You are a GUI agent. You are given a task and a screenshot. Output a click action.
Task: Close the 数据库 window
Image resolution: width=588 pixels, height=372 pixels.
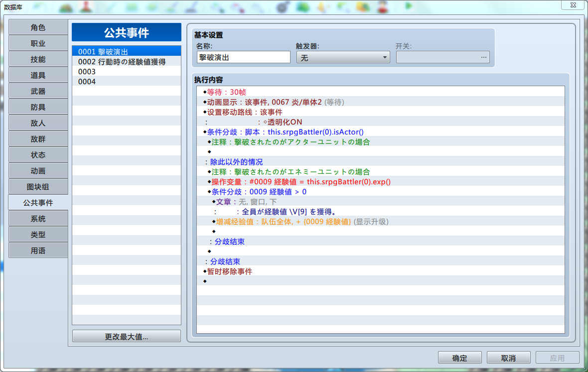[574, 5]
